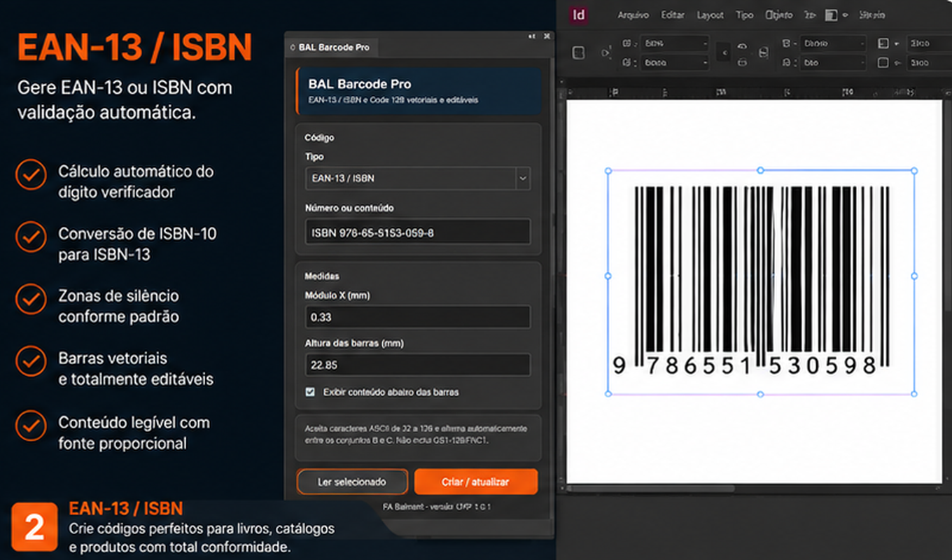Open the Editar menu in InDesign
The height and width of the screenshot is (560, 952).
pos(673,15)
